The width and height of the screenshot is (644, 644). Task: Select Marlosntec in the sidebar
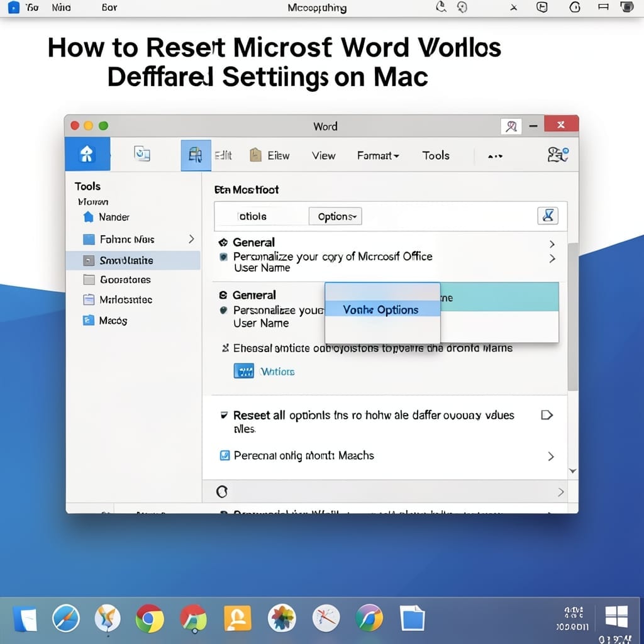(126, 300)
